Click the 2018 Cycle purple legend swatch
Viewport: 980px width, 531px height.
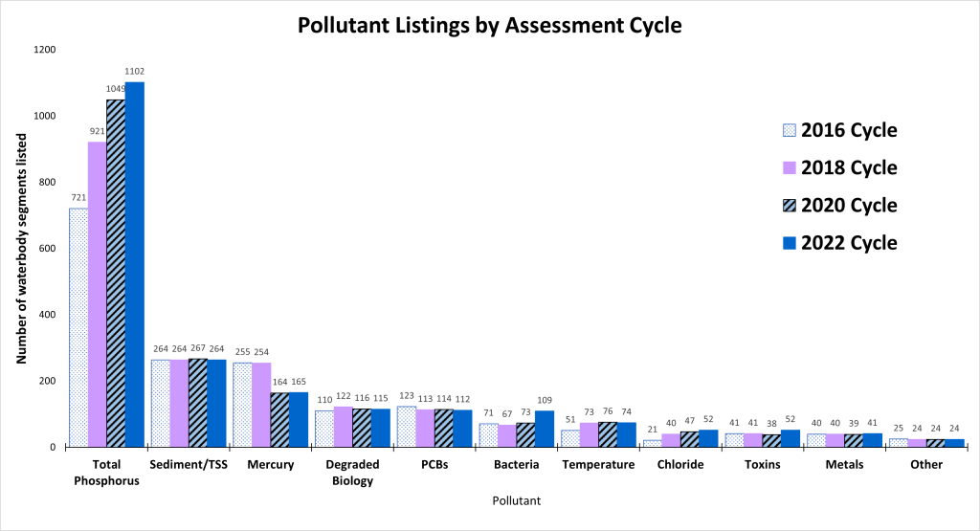pos(789,167)
